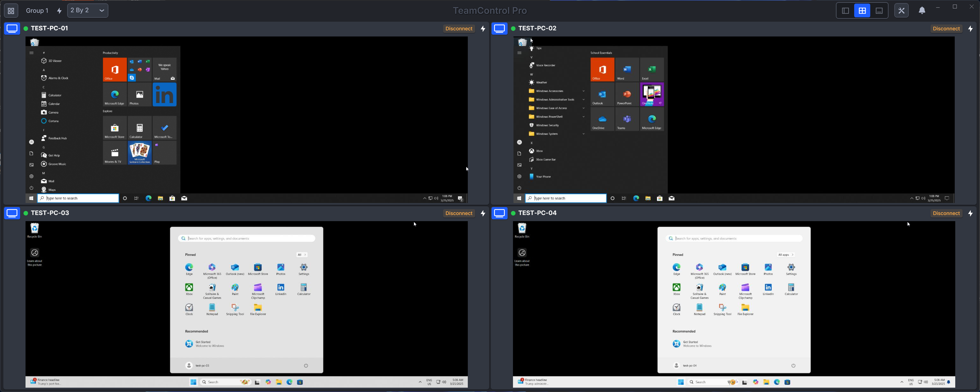Click the test-pc-03 user account

pyautogui.click(x=198, y=365)
